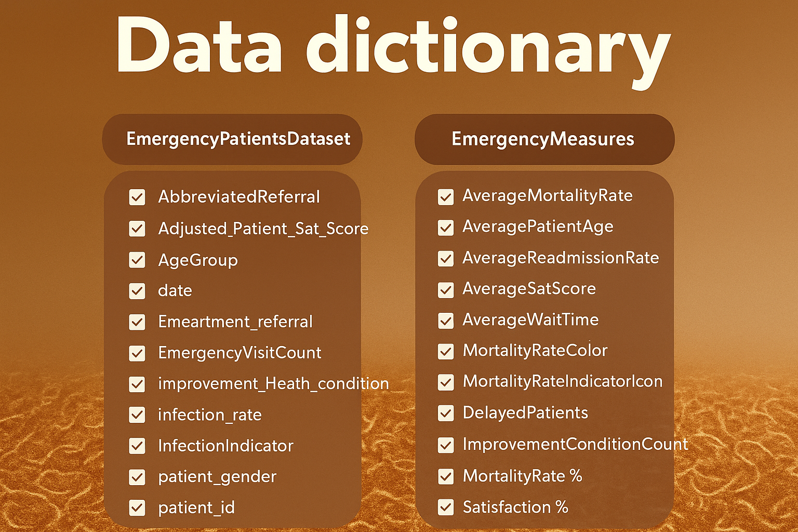
Task: Click the InfectionIndicator field label
Action: 226,446
